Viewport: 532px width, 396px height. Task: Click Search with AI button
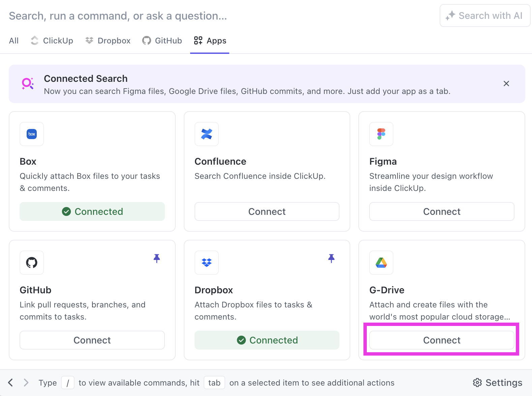click(484, 16)
